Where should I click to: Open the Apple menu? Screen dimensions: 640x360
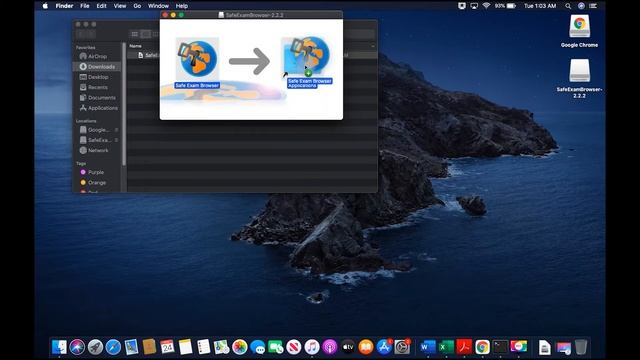click(45, 6)
